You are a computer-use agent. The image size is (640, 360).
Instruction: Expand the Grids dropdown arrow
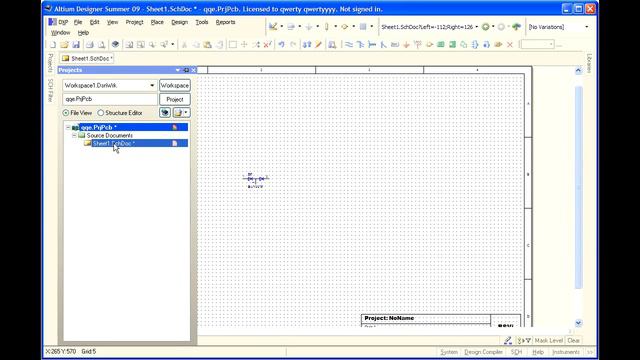(x=371, y=27)
